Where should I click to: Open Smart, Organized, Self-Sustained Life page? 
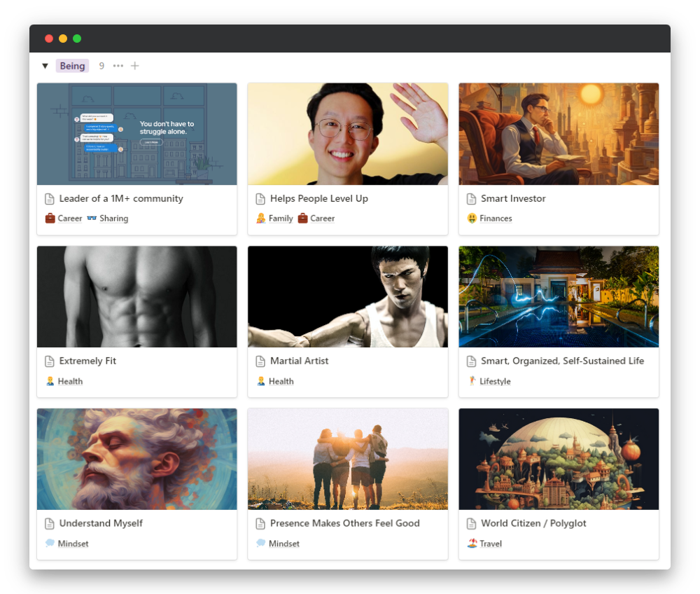pos(561,361)
